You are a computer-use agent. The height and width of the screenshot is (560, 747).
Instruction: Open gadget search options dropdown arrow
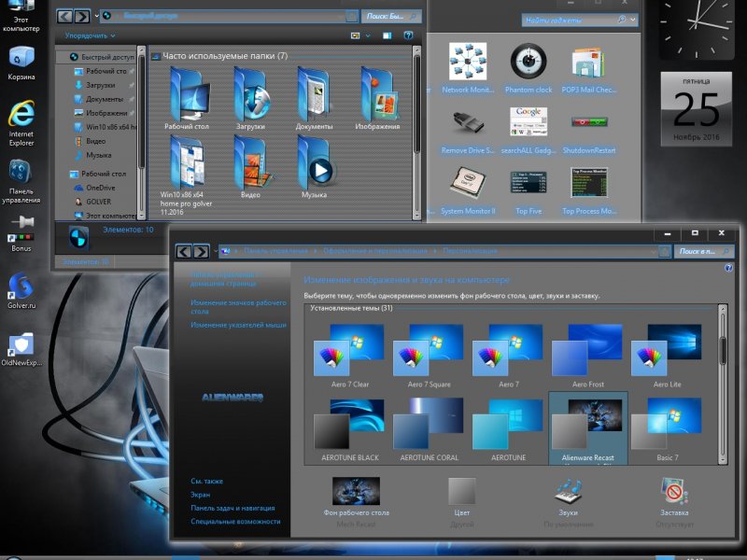pyautogui.click(x=633, y=20)
